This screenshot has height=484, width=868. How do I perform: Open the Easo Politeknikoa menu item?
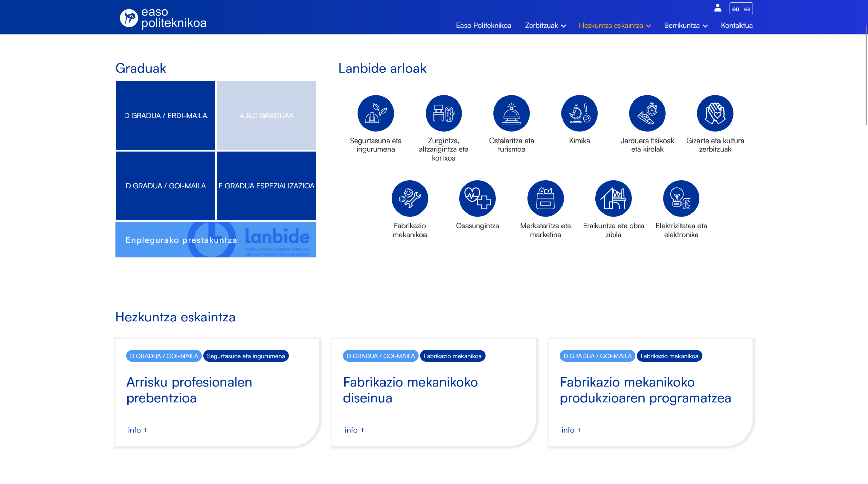[483, 25]
